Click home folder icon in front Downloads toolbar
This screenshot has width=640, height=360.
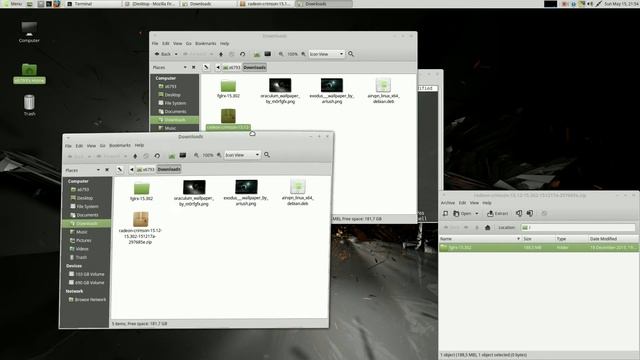[x=172, y=156]
